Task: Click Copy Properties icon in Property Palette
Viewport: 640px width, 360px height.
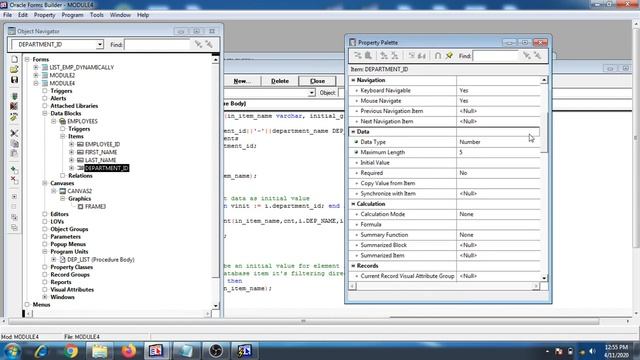Action: 358,56
